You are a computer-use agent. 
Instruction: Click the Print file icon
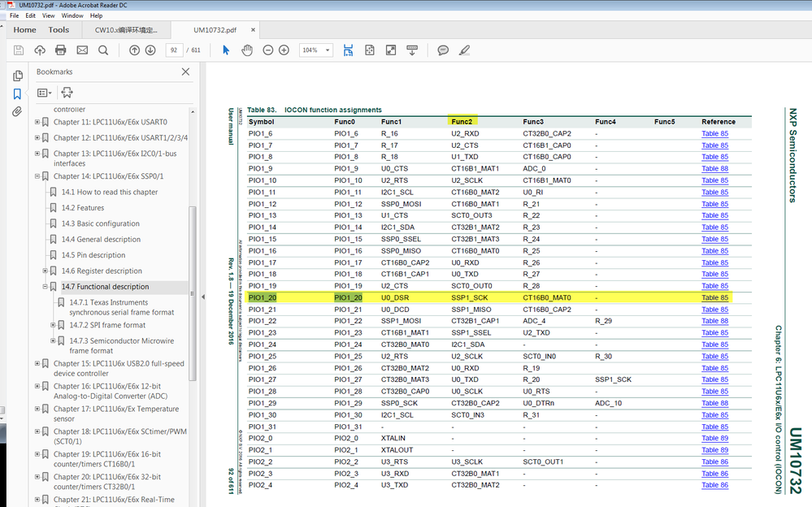point(60,50)
